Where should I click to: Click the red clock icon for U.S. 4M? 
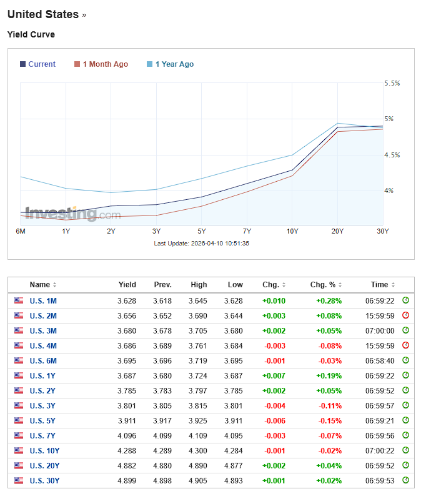[x=406, y=345]
